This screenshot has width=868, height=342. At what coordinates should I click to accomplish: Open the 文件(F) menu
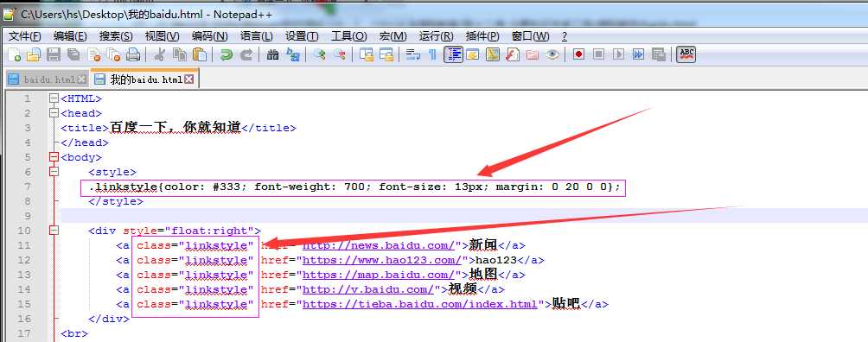point(25,36)
